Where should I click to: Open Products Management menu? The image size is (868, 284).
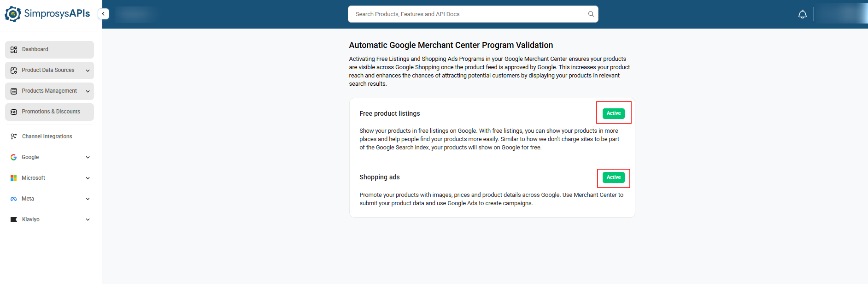[49, 91]
